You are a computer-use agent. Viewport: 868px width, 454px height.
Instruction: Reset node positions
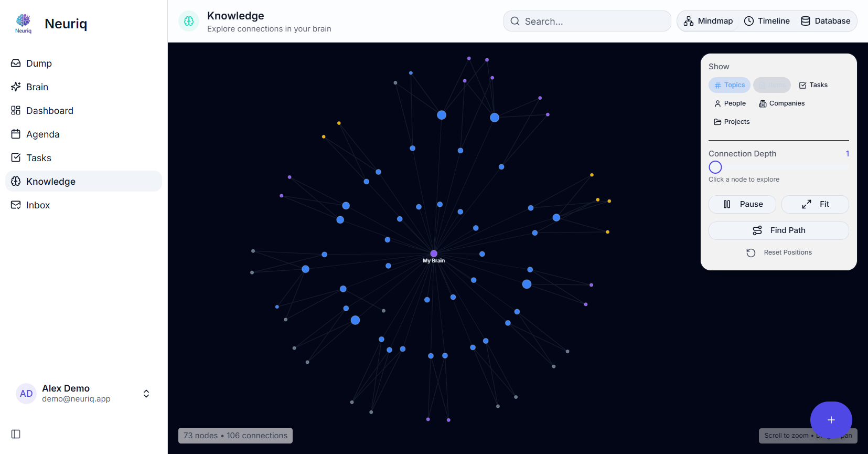tap(779, 252)
